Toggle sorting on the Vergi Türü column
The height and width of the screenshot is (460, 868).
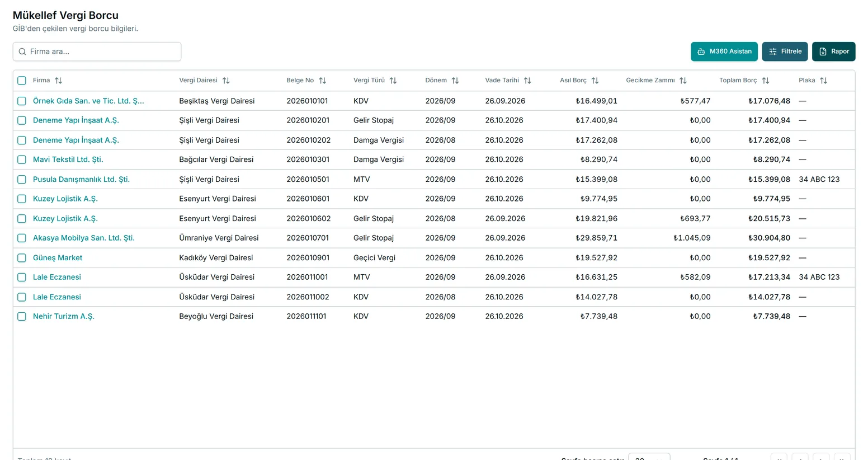pos(393,81)
